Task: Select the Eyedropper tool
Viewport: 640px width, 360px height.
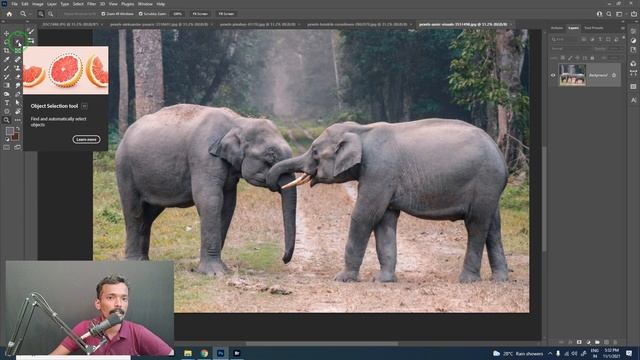Action: click(6, 60)
